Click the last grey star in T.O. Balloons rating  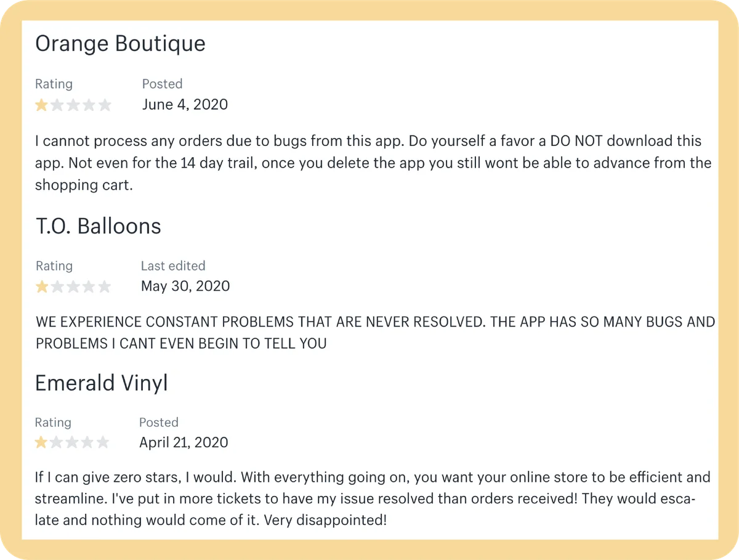(x=104, y=286)
